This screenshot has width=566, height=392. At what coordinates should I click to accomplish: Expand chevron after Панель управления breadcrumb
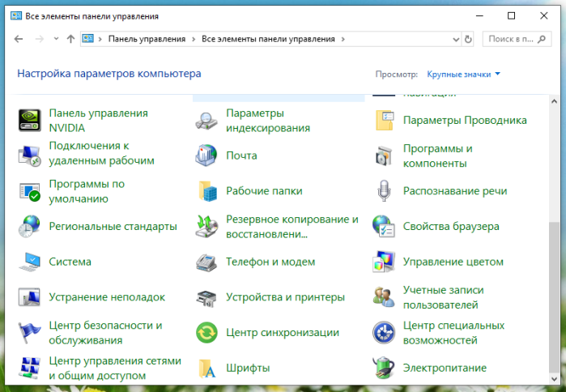pos(194,39)
